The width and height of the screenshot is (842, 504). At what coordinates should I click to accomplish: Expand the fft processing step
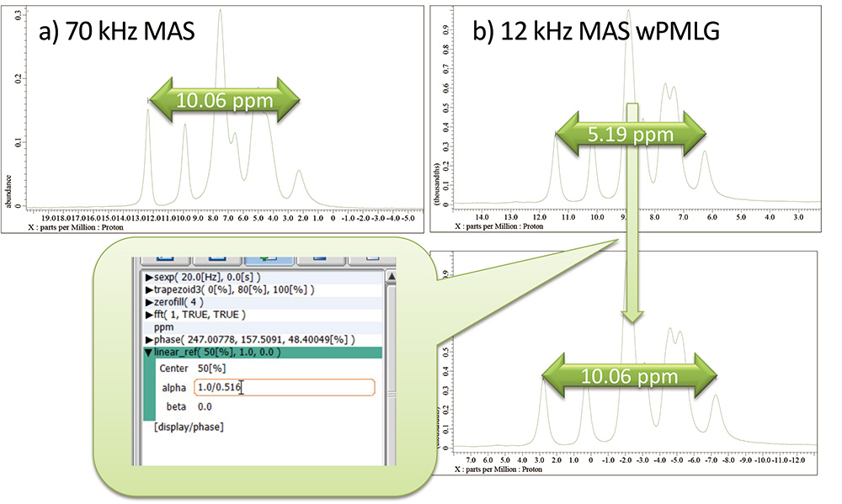pyautogui.click(x=149, y=315)
